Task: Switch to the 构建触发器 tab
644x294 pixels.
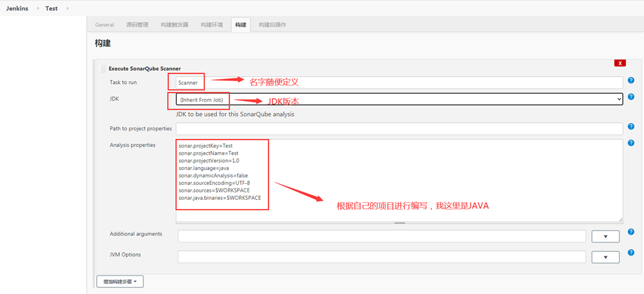Action: pyautogui.click(x=174, y=25)
